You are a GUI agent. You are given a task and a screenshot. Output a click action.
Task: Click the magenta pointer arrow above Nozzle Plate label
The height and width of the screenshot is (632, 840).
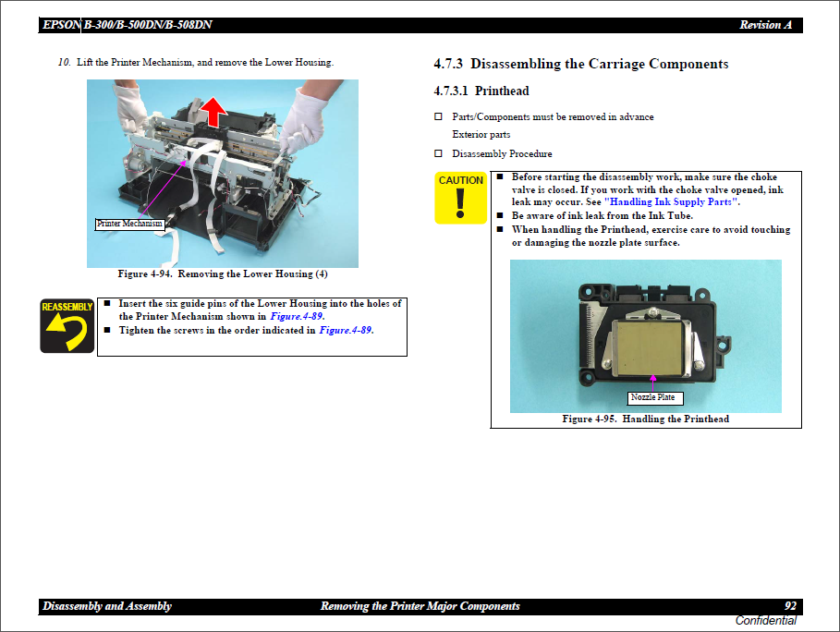652,383
